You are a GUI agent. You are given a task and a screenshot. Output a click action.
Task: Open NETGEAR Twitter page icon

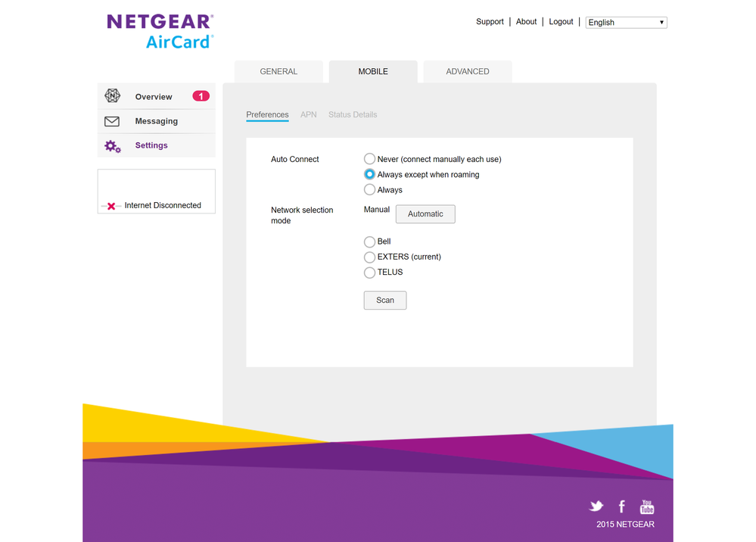coord(596,506)
